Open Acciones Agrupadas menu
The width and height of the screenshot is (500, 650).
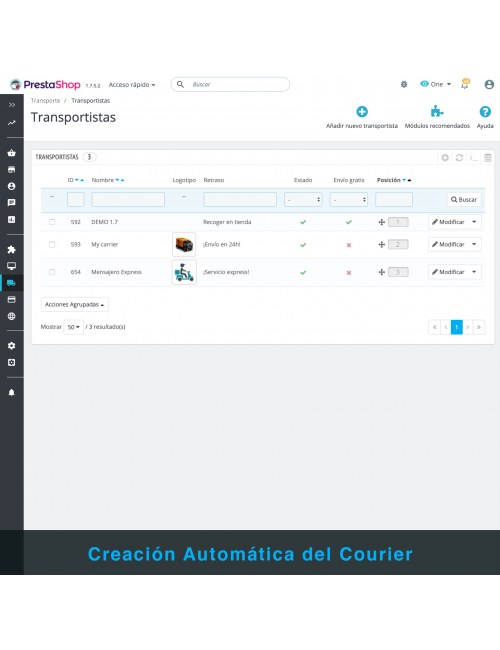point(75,304)
